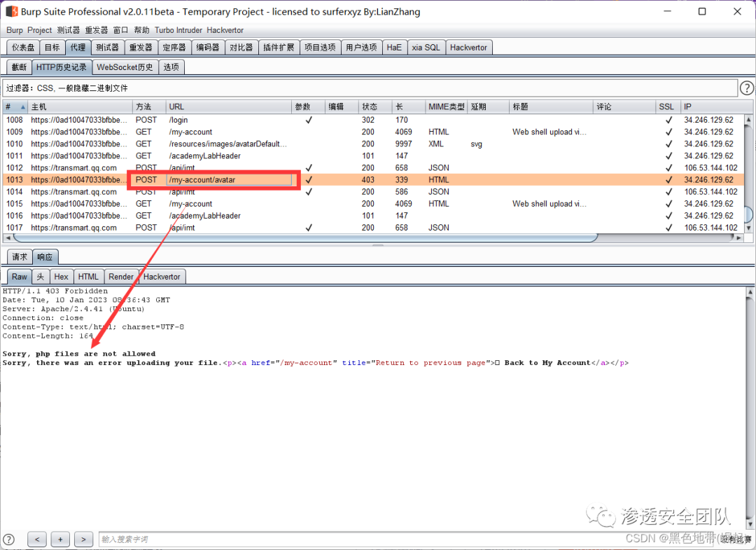
Task: Show the 响应 tab
Action: (45, 257)
